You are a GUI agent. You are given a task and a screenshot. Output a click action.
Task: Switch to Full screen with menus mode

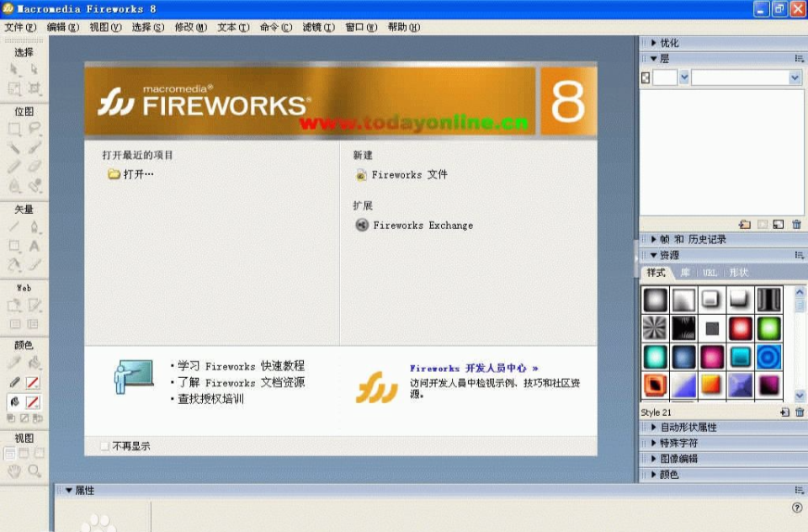24,454
